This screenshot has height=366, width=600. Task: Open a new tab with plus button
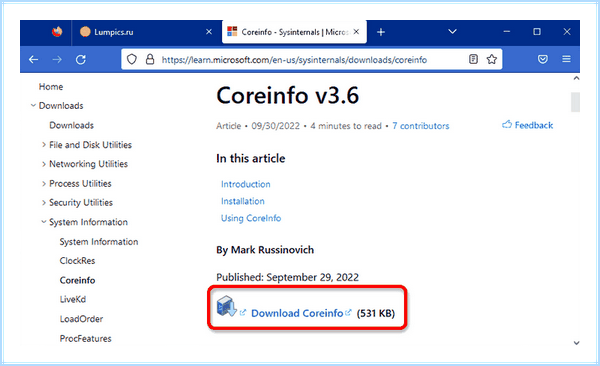click(381, 32)
